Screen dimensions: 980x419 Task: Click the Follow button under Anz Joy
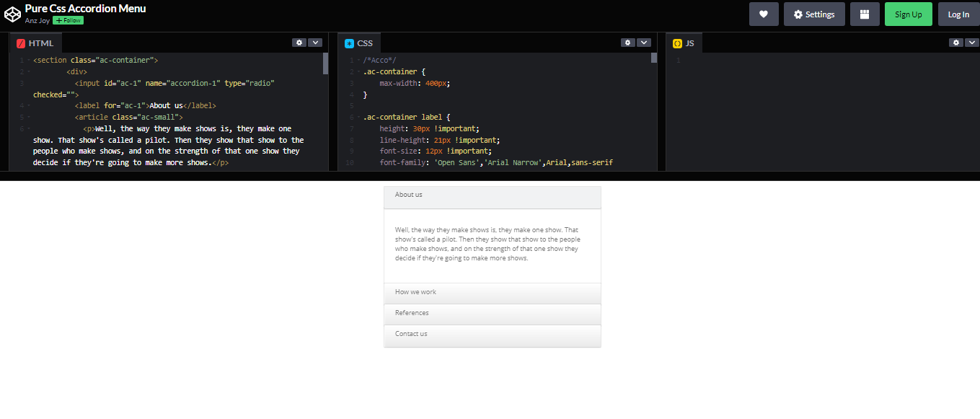click(68, 20)
